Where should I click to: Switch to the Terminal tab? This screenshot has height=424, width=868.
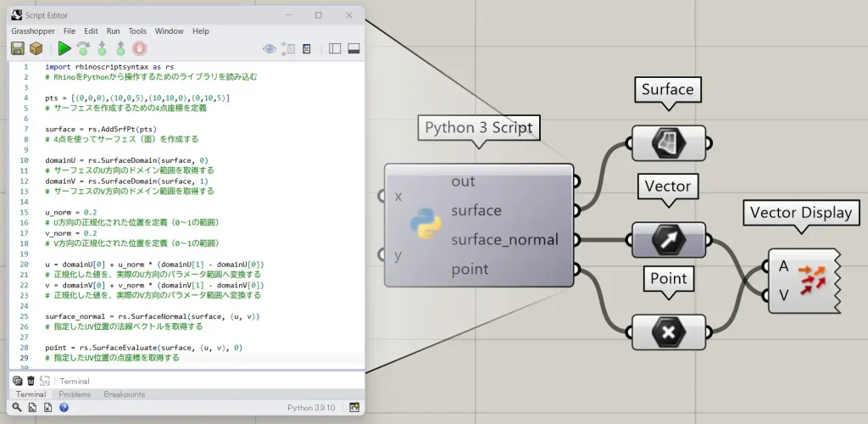(31, 394)
